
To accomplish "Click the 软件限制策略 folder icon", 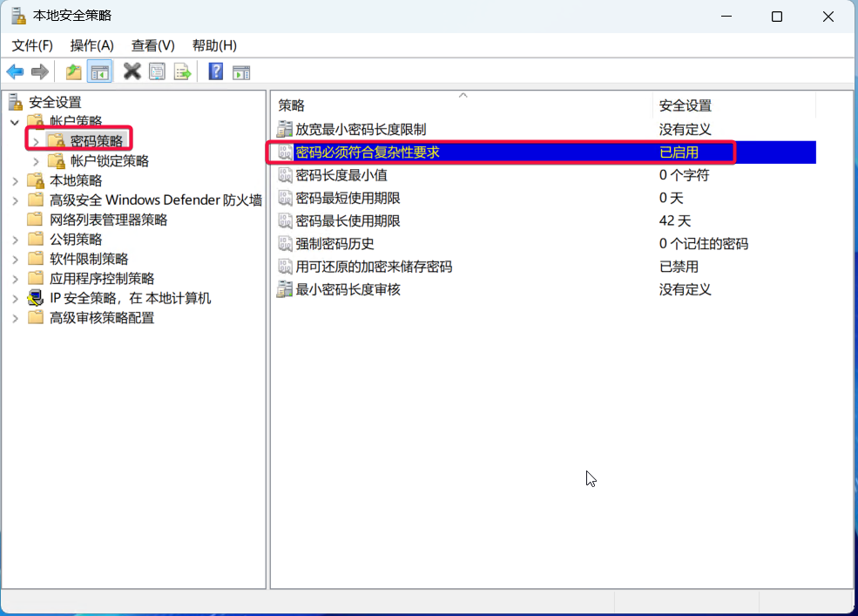I will (36, 259).
